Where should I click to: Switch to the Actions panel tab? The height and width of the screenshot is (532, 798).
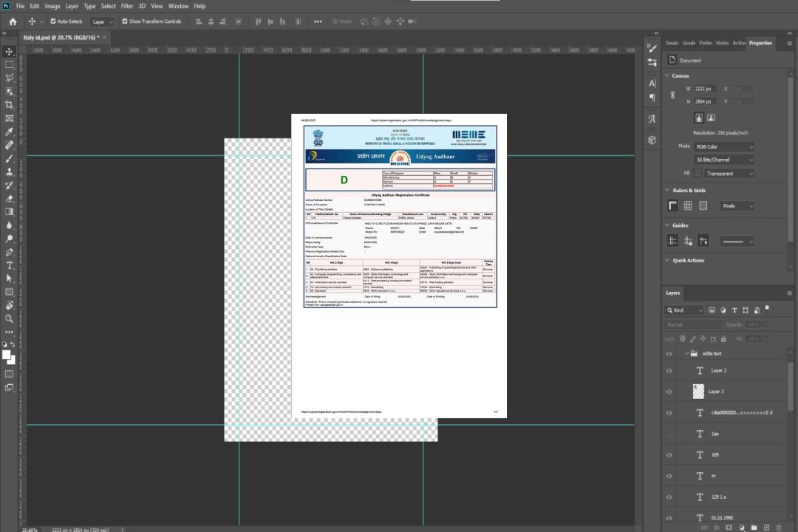pyautogui.click(x=738, y=43)
